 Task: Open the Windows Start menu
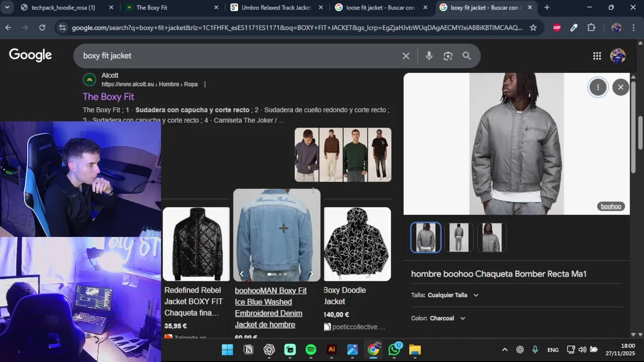[x=227, y=349]
